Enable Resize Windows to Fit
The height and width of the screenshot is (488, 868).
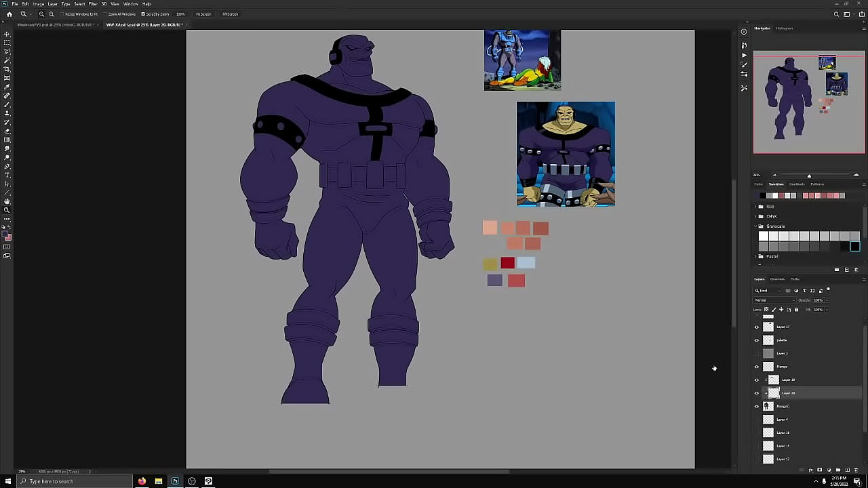(x=62, y=14)
